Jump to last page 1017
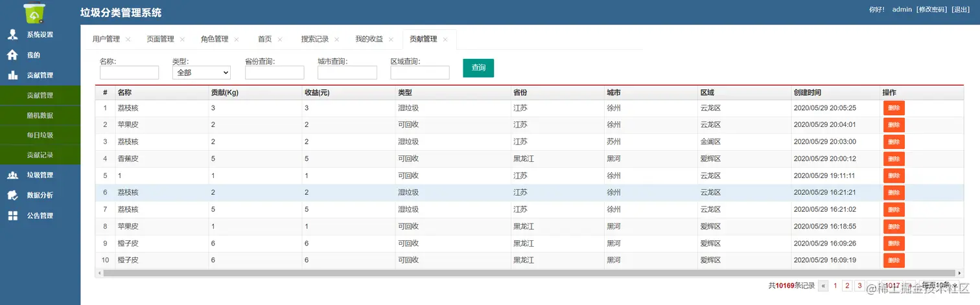The image size is (980, 305). point(892,286)
